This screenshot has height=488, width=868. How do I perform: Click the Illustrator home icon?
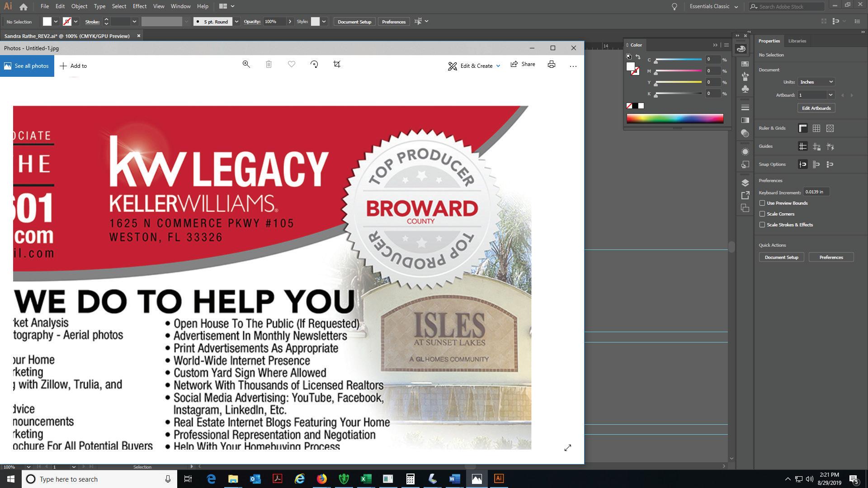tap(24, 6)
